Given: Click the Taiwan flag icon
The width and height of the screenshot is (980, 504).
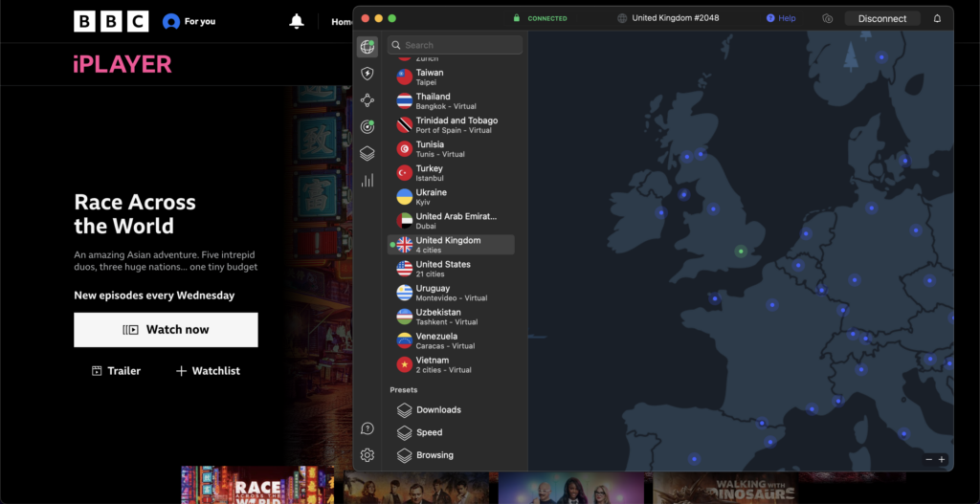Looking at the screenshot, I should (x=405, y=77).
